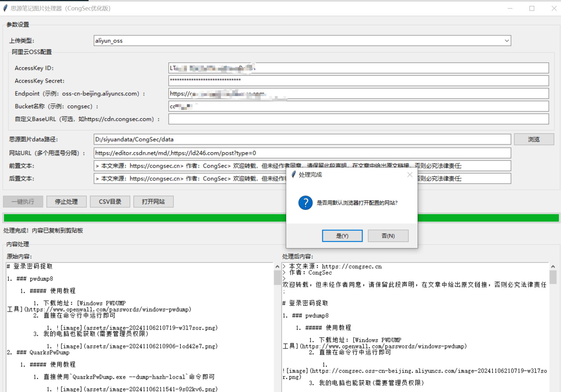This screenshot has height=392, width=561.
Task: Close the 处理完成 dialog with X
Action: tap(410, 174)
